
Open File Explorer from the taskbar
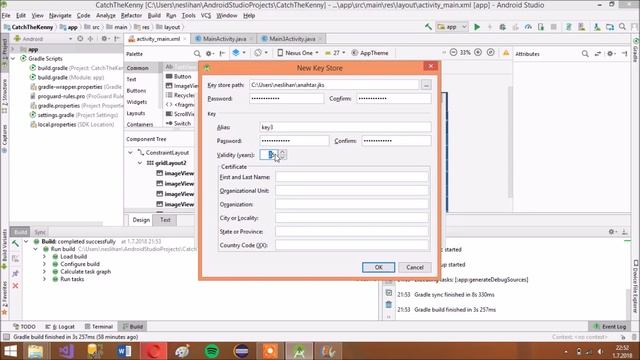[x=36, y=351]
